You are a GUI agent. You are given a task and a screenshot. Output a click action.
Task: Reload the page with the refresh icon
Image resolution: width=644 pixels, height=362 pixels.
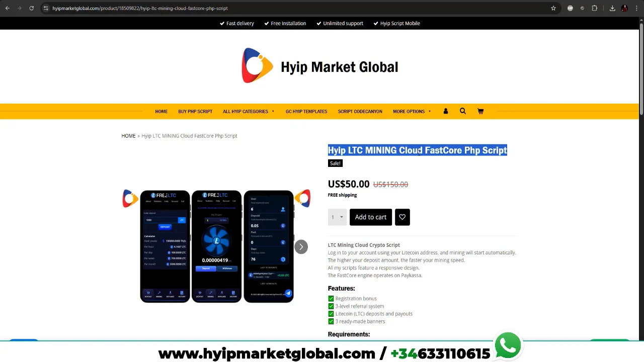tap(31, 8)
